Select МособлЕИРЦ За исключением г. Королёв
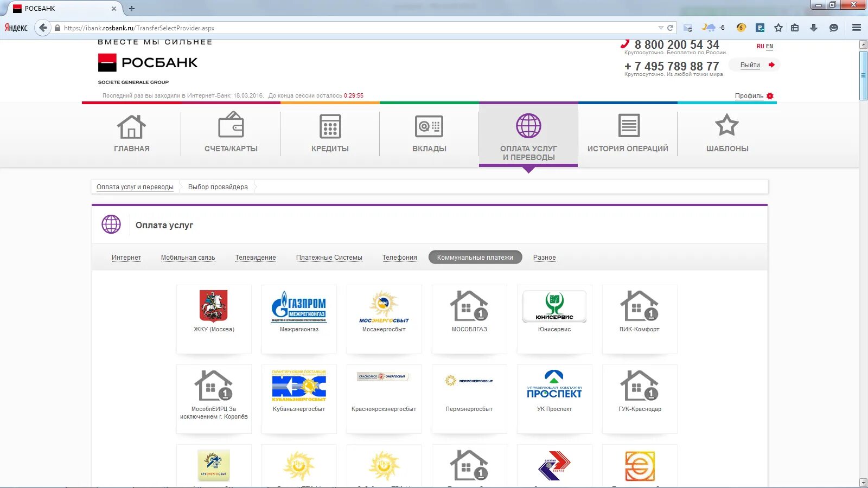The height and width of the screenshot is (488, 868). [x=214, y=399]
